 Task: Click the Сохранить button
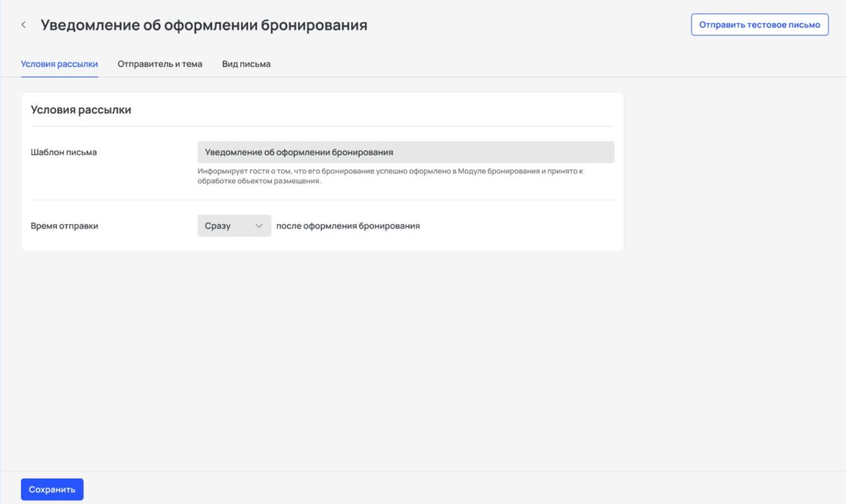(x=52, y=488)
